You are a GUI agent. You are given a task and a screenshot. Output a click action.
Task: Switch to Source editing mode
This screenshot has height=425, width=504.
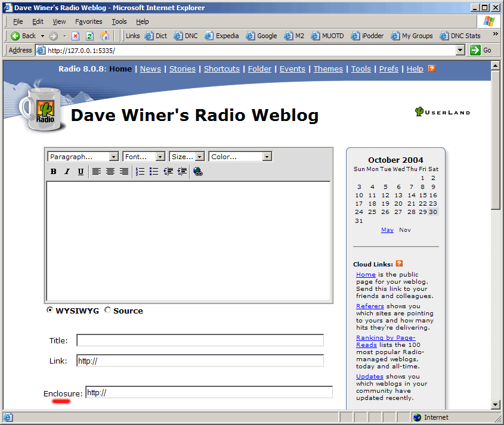pos(107,310)
